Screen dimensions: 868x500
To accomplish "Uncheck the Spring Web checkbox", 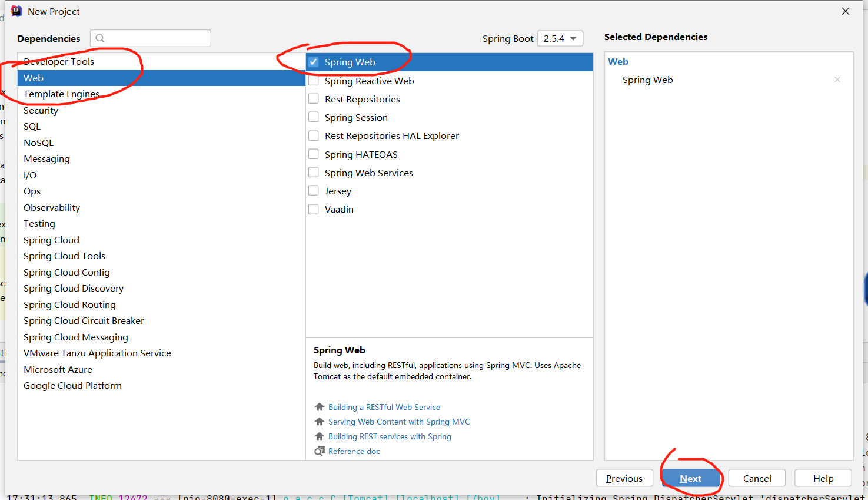I will (314, 62).
